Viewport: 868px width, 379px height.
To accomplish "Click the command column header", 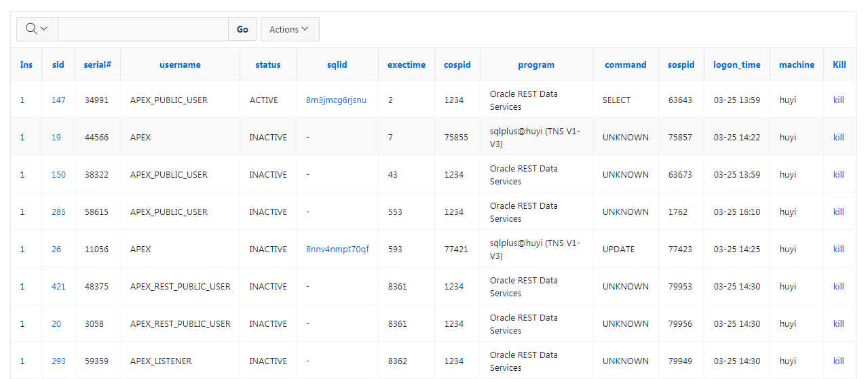I will point(625,65).
